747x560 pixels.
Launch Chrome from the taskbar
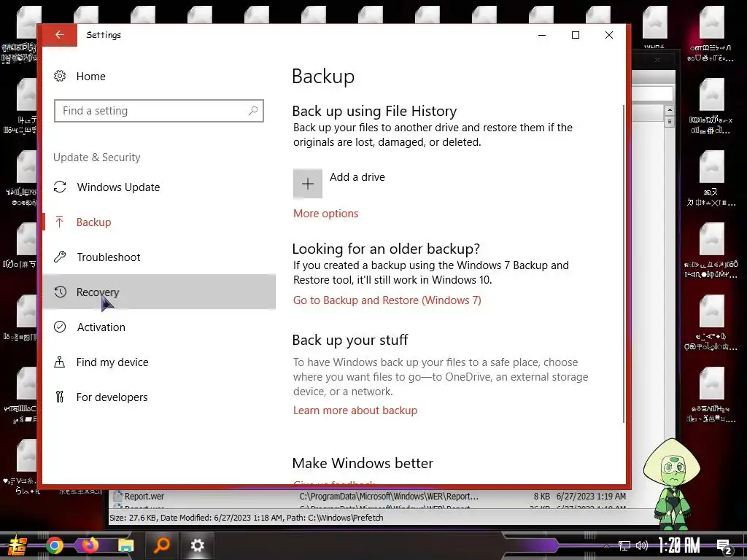pyautogui.click(x=55, y=545)
